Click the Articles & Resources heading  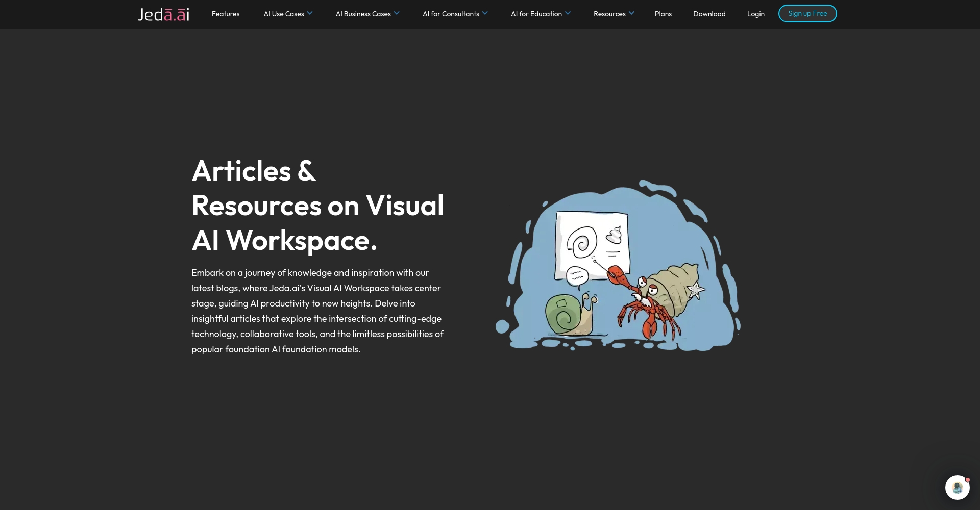[317, 205]
